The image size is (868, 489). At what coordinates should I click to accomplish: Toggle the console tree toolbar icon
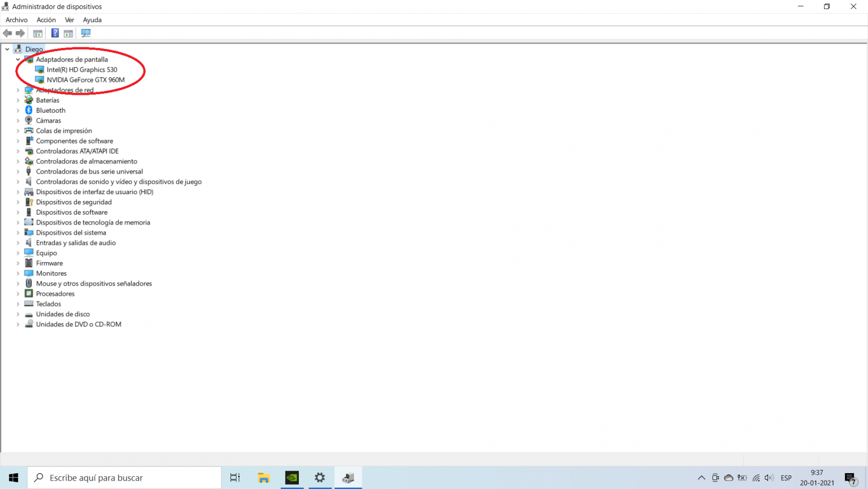(x=38, y=33)
